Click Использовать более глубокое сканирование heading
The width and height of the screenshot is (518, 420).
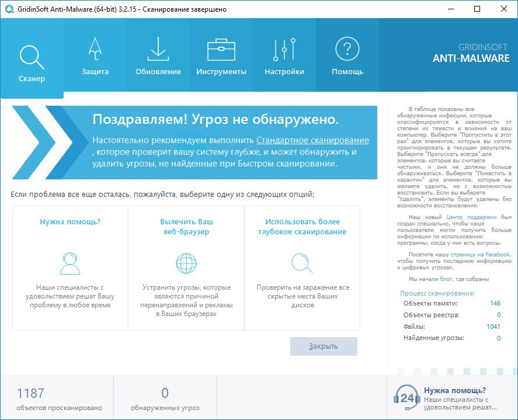tap(303, 227)
